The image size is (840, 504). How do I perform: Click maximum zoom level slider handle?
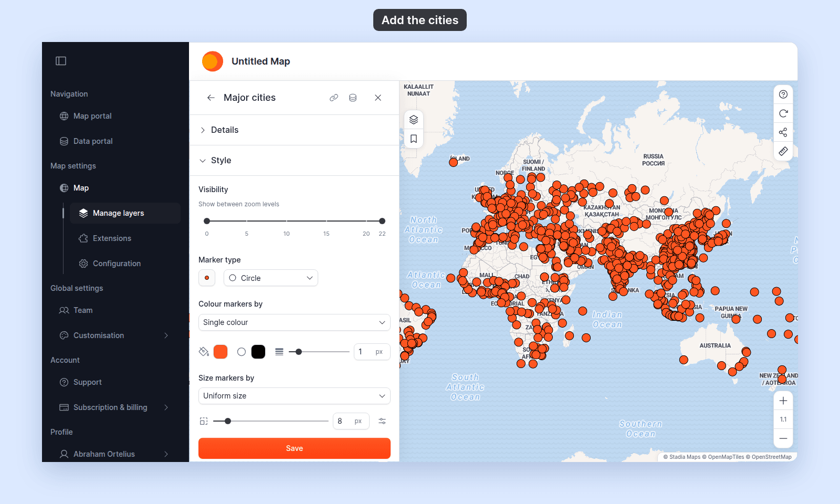(x=382, y=221)
